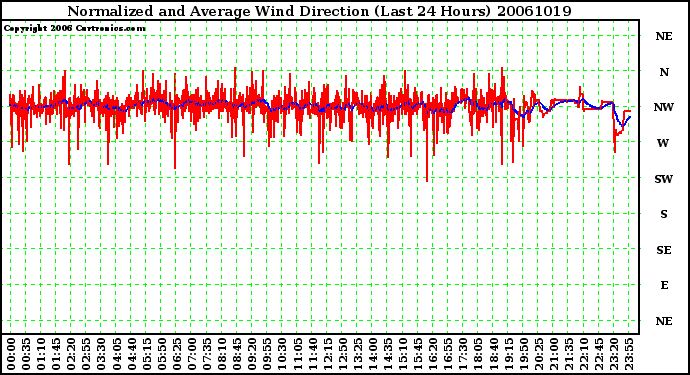The height and width of the screenshot is (375, 690).
Task: Click the SW direction label
Action: 664,179
